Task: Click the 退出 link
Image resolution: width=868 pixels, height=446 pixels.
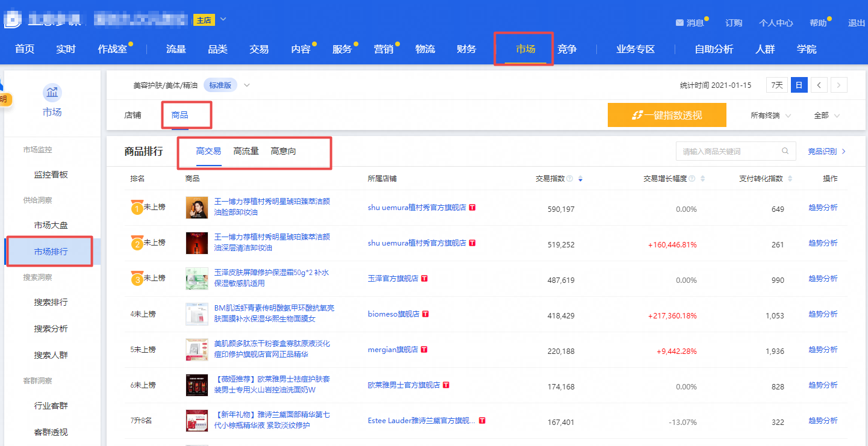Action: click(x=856, y=23)
